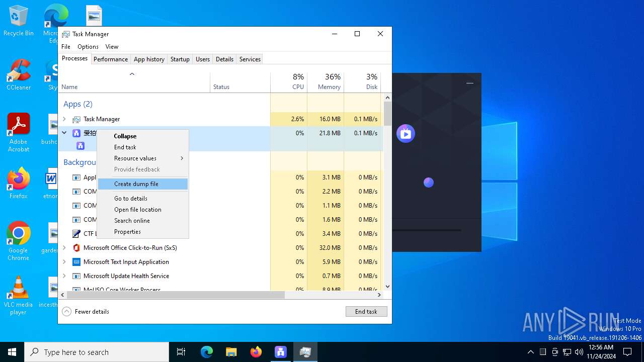This screenshot has height=362, width=644.
Task: Switch to the App history tab
Action: click(149, 59)
